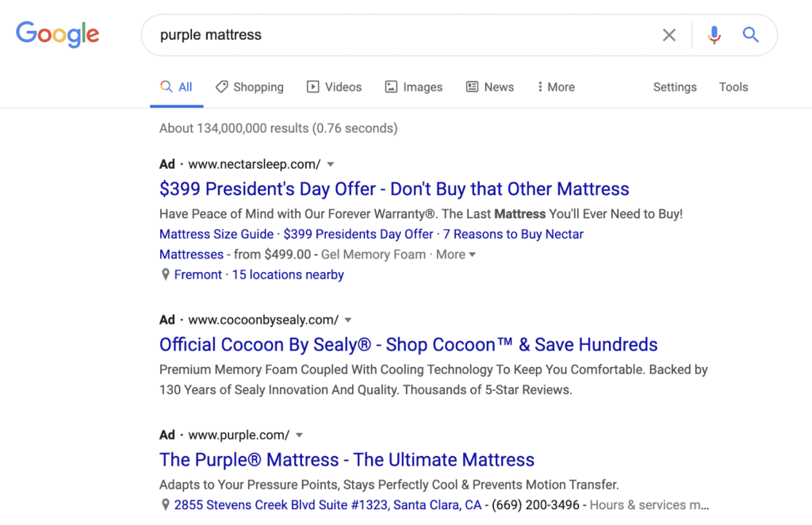Click the Fremont location pin icon
The height and width of the screenshot is (525, 812).
166,274
